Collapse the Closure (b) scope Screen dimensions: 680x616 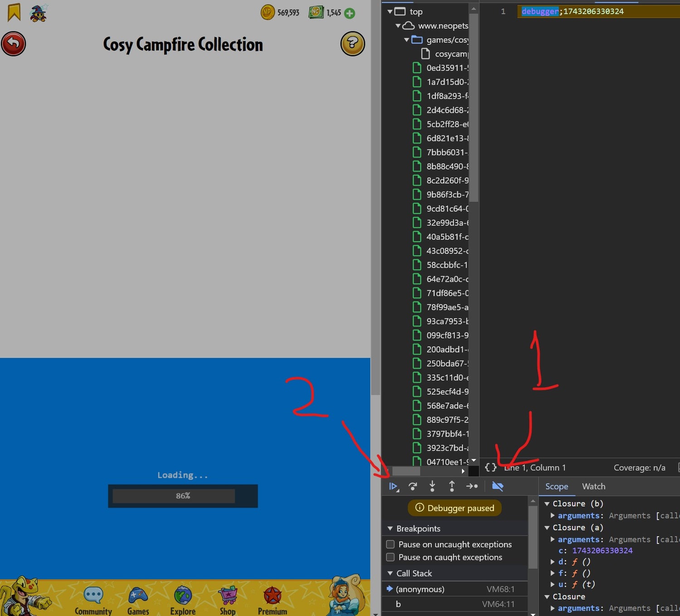coord(547,504)
